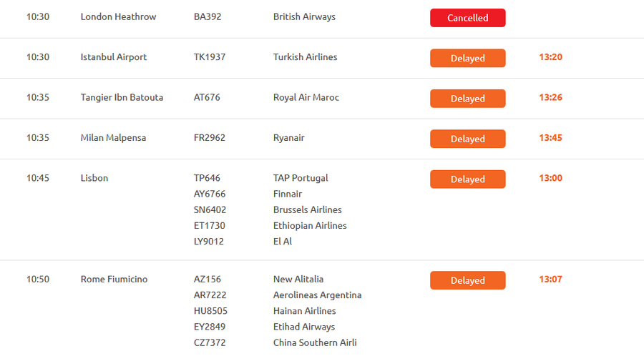The width and height of the screenshot is (644, 361).
Task: Select the Istanbul Airport destination
Action: pyautogui.click(x=114, y=57)
